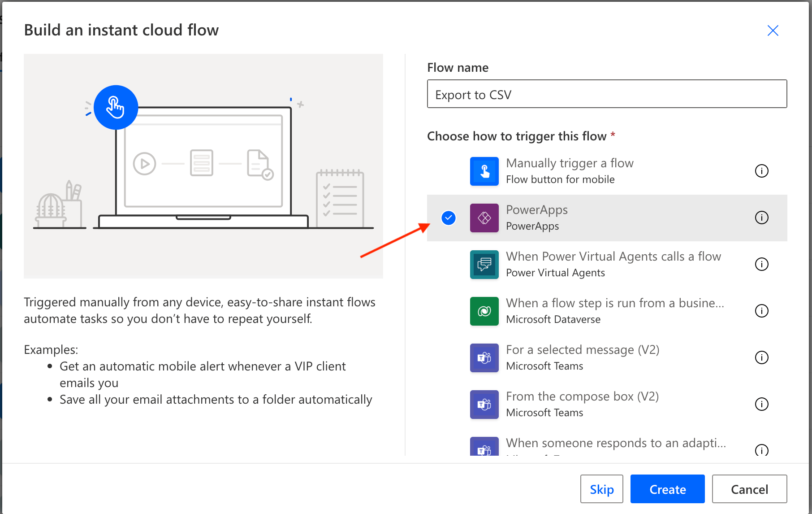Click the instant flow illustration image
812x514 pixels.
point(203,166)
